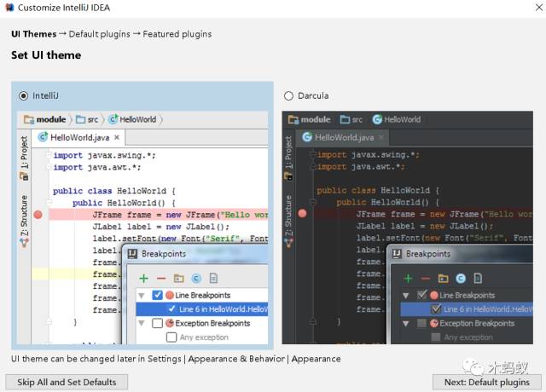Toggle Line 6 in HelloWorld checkbox, light preview
This screenshot has width=546, height=392.
(x=171, y=308)
